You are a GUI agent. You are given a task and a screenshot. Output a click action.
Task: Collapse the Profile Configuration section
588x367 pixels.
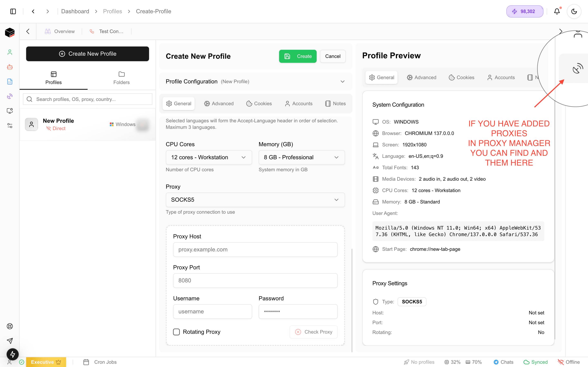tap(342, 82)
